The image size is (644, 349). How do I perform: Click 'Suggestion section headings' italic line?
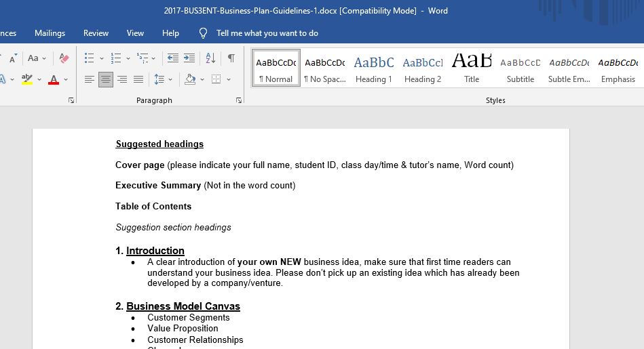coord(173,227)
